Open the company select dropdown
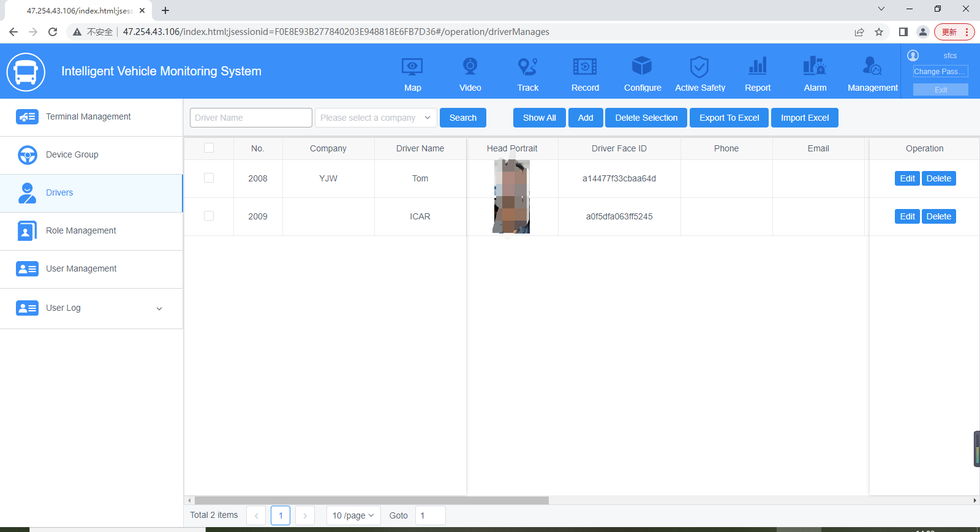This screenshot has height=532, width=980. pos(376,118)
